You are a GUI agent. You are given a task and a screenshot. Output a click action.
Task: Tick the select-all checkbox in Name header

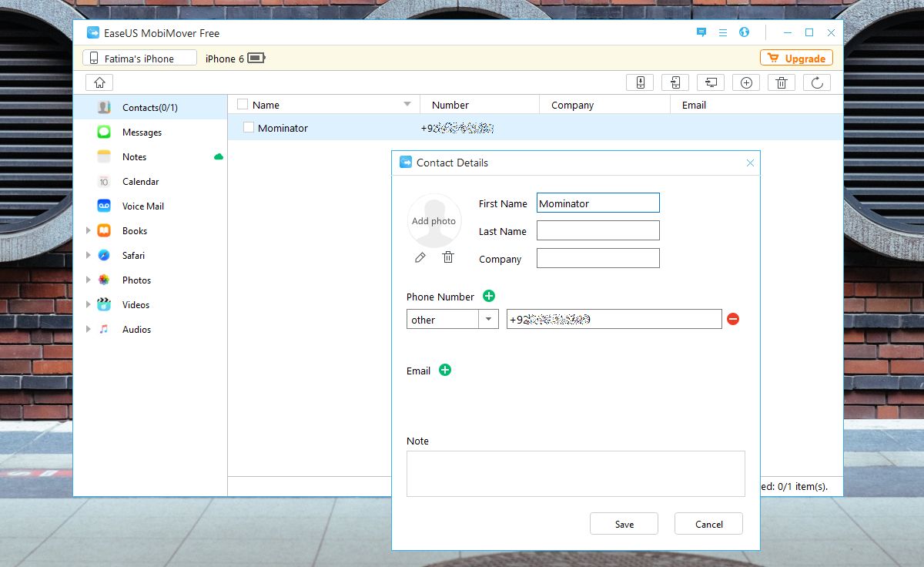point(243,104)
